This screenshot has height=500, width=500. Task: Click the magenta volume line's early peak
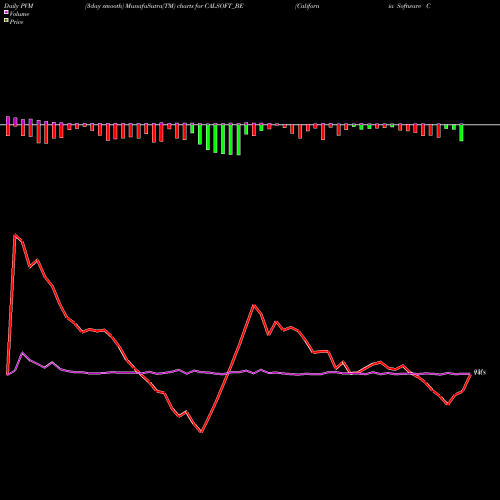point(22,353)
